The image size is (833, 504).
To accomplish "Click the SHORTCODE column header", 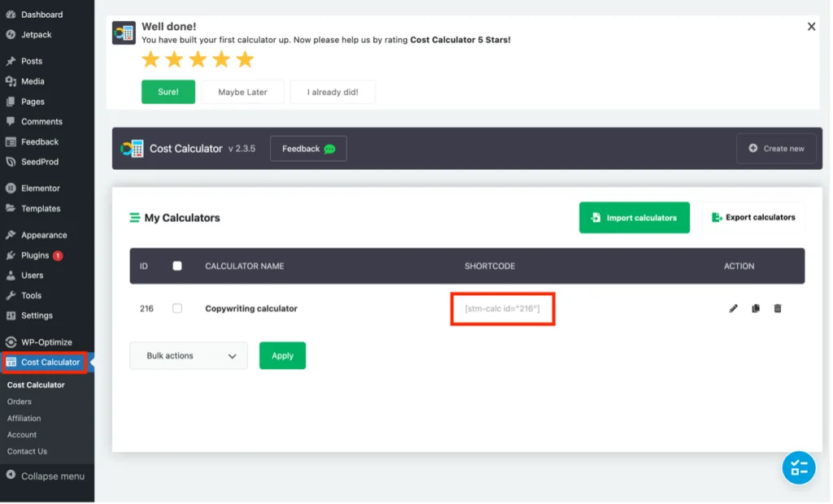I will tap(490, 266).
